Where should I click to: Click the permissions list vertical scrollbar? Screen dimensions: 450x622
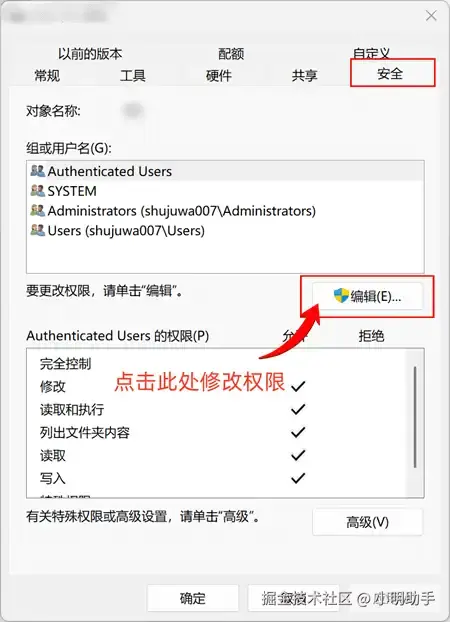click(415, 417)
